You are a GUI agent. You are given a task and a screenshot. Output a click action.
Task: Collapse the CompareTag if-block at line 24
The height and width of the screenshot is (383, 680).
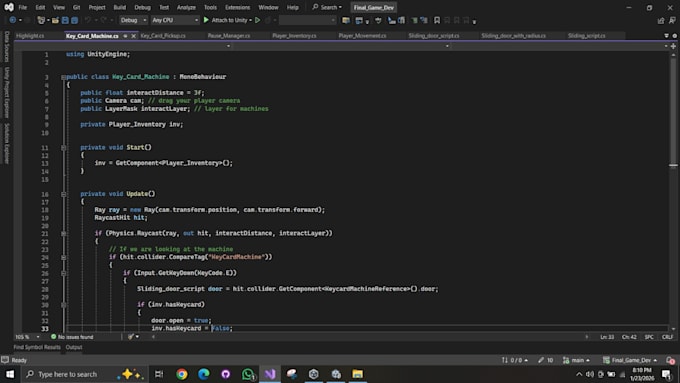coord(63,258)
